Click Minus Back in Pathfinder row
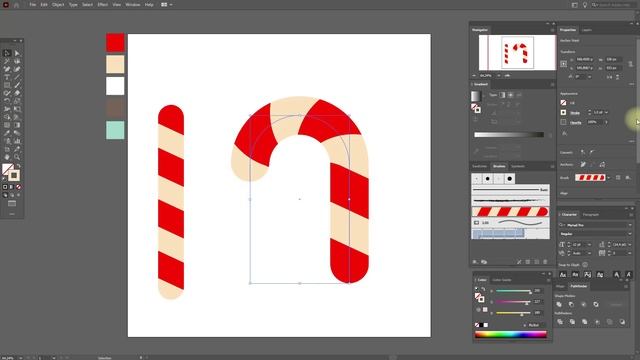 click(x=622, y=322)
